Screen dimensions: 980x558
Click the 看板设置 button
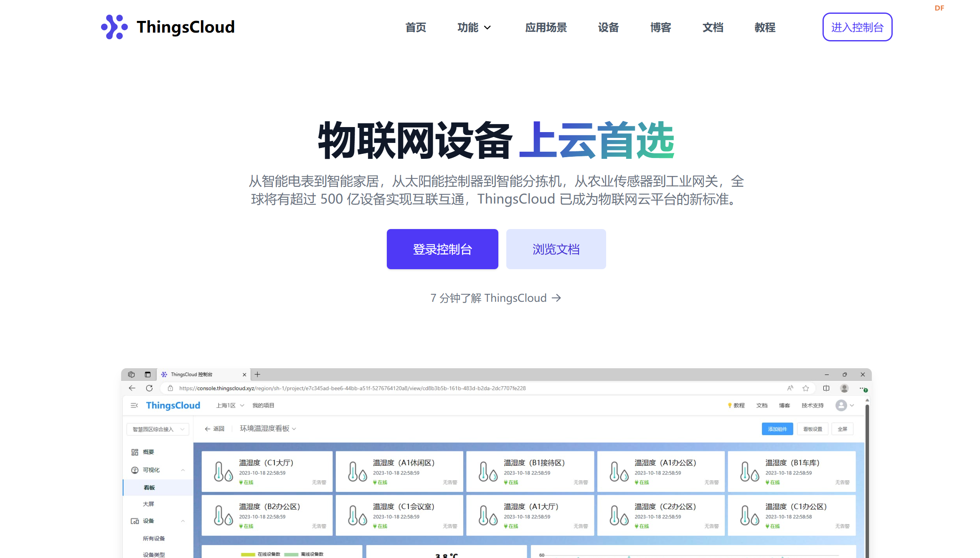pos(812,429)
